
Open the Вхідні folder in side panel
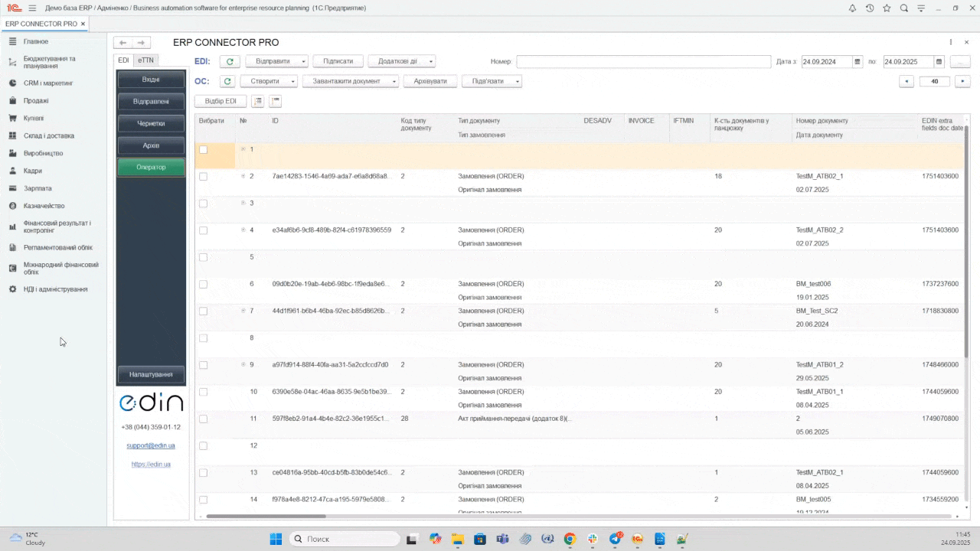coord(151,80)
